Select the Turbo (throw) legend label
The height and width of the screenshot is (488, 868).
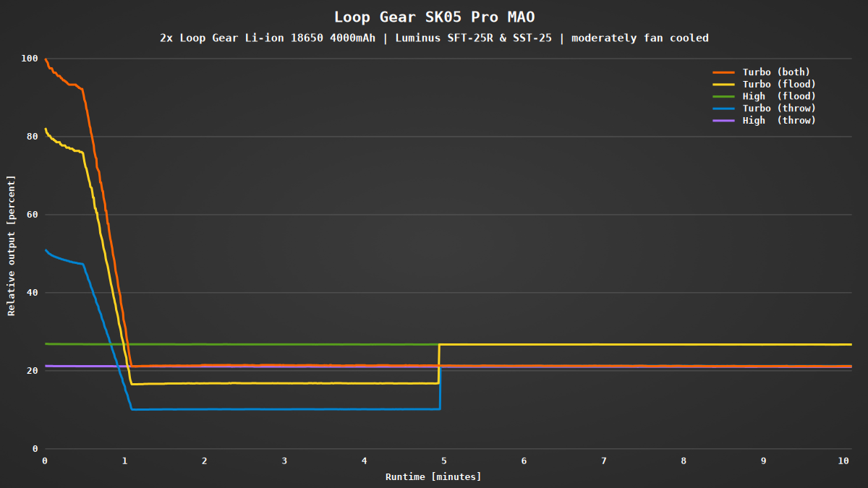coord(779,108)
